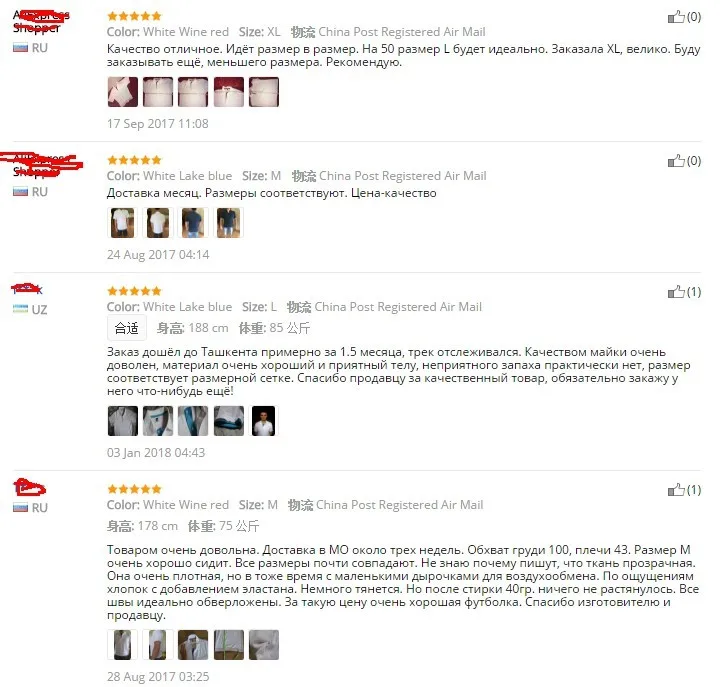The height and width of the screenshot is (687, 727).
Task: Click the UZ reviewer's redacted username
Action: (x=27, y=289)
